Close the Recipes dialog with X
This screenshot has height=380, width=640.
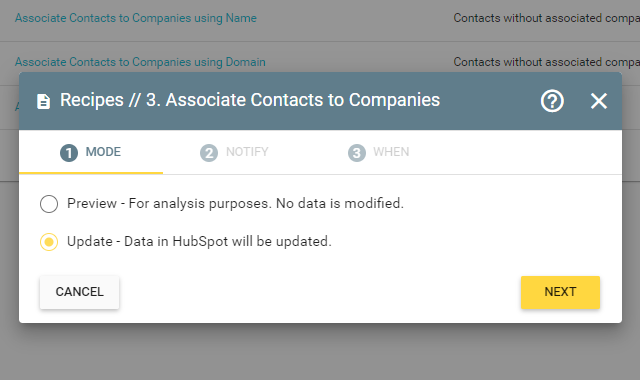pos(599,101)
